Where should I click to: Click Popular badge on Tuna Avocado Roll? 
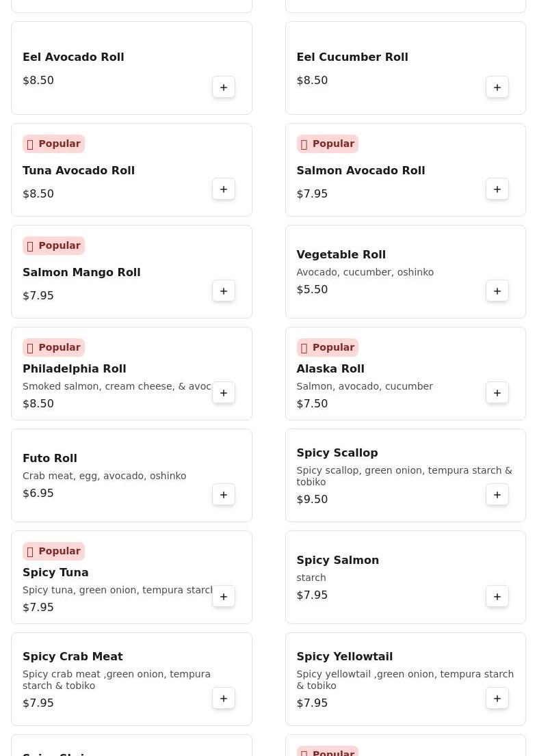53,144
